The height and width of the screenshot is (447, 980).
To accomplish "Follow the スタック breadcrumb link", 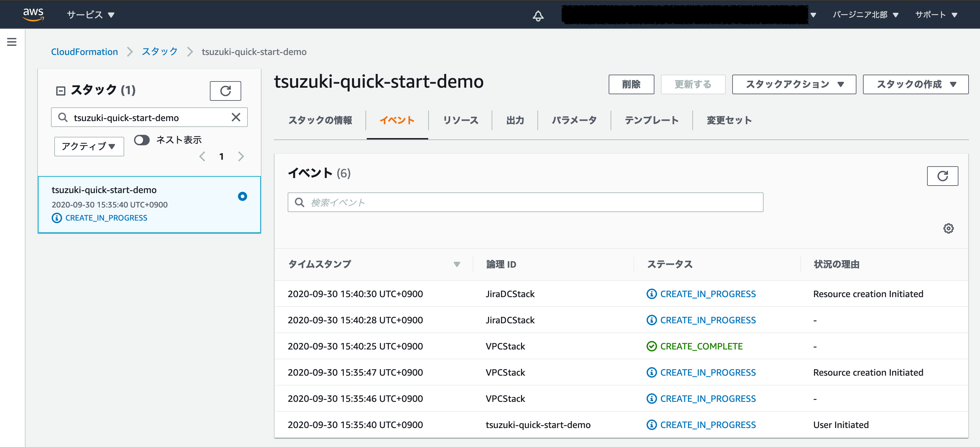I will [x=160, y=52].
